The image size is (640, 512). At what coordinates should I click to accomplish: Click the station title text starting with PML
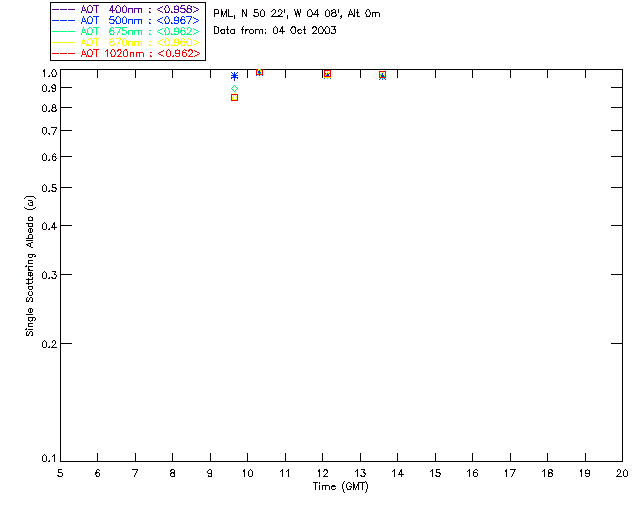tap(296, 14)
